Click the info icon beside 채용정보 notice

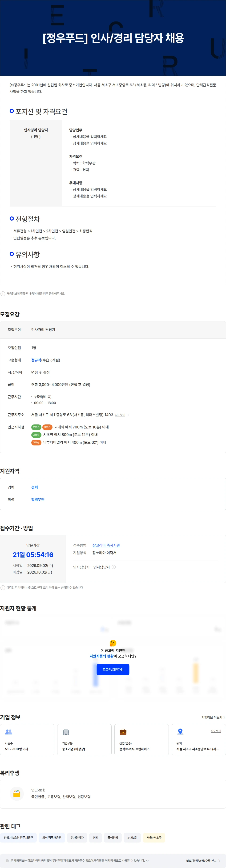[x=3, y=294]
